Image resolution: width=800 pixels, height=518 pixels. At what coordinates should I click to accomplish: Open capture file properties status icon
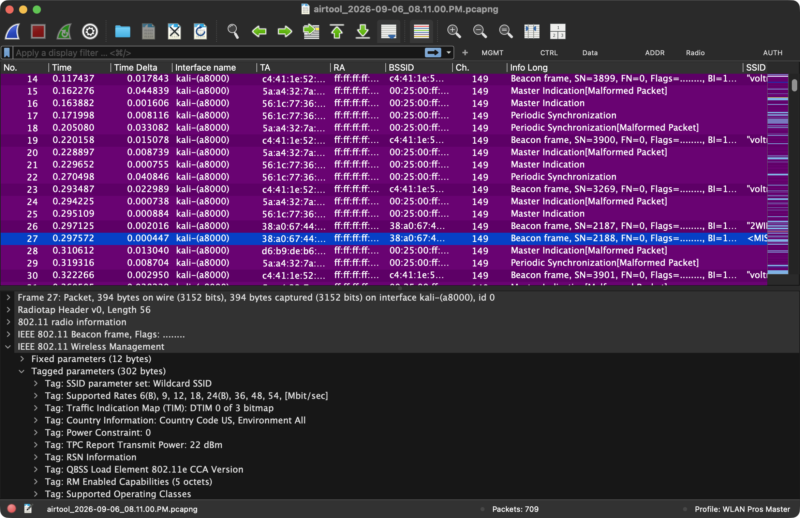pos(28,509)
